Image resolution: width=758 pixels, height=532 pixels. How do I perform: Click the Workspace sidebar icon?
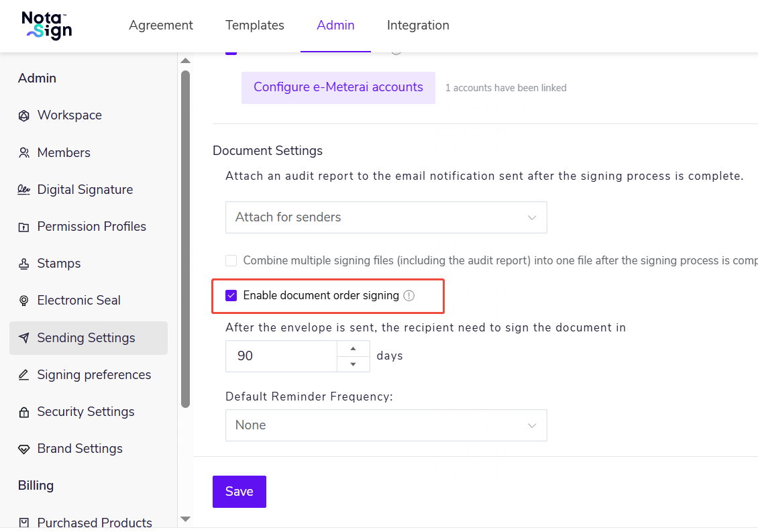point(23,115)
